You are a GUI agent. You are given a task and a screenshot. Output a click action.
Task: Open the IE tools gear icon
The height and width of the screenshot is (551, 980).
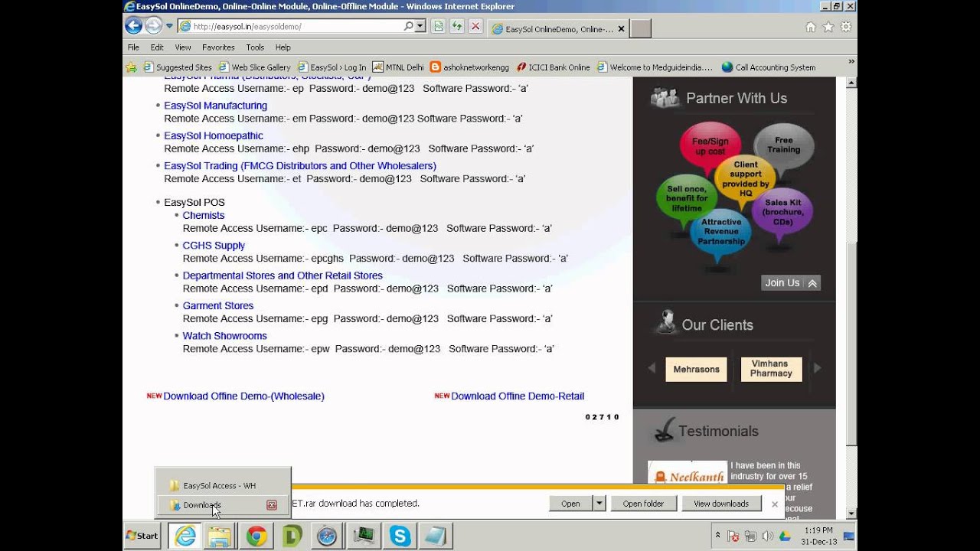(845, 27)
